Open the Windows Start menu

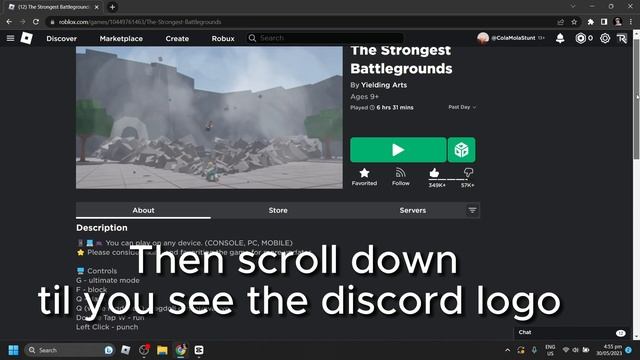13,350
